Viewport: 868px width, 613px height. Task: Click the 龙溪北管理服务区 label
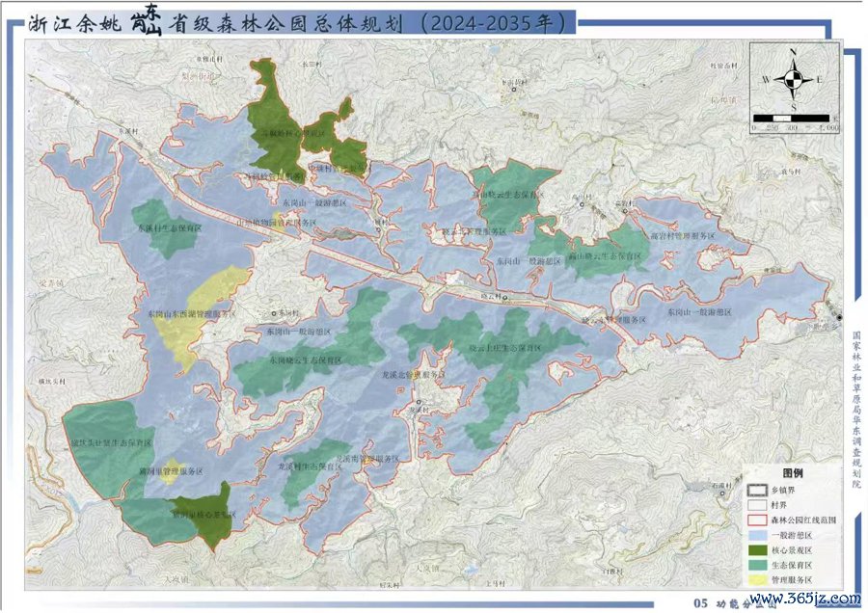click(414, 375)
